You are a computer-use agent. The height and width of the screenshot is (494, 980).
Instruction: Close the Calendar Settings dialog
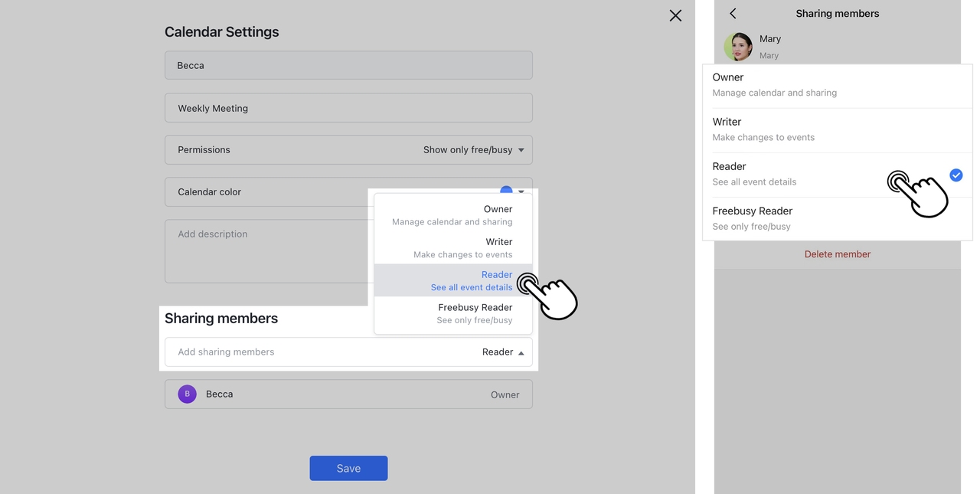point(675,15)
